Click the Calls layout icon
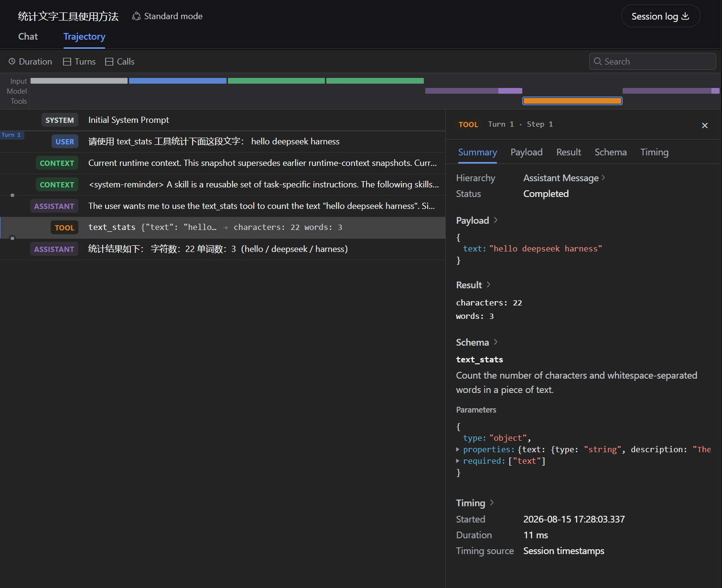The width and height of the screenshot is (722, 588). tap(109, 62)
